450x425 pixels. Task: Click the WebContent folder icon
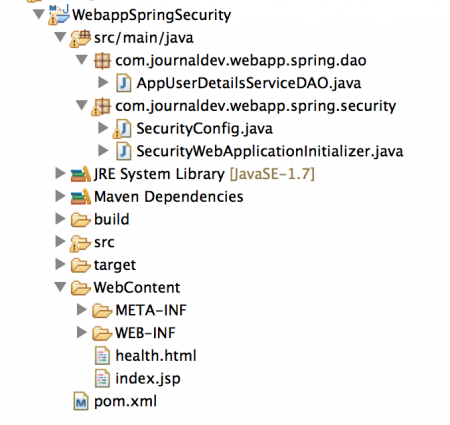click(81, 288)
